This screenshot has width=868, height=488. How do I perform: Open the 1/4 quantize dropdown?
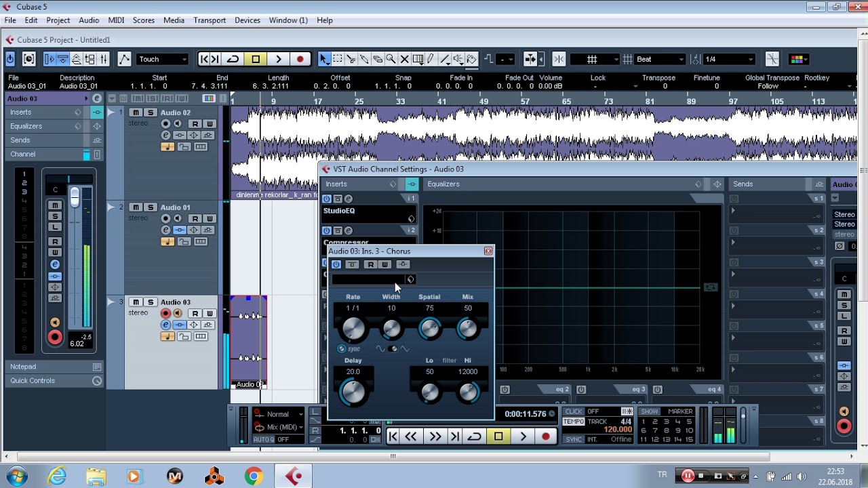[728, 60]
